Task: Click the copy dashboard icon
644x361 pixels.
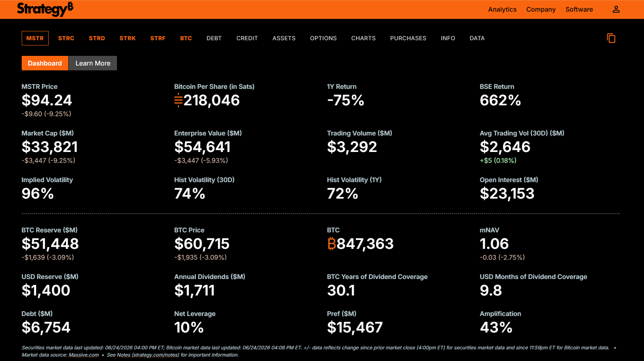Action: [x=611, y=38]
